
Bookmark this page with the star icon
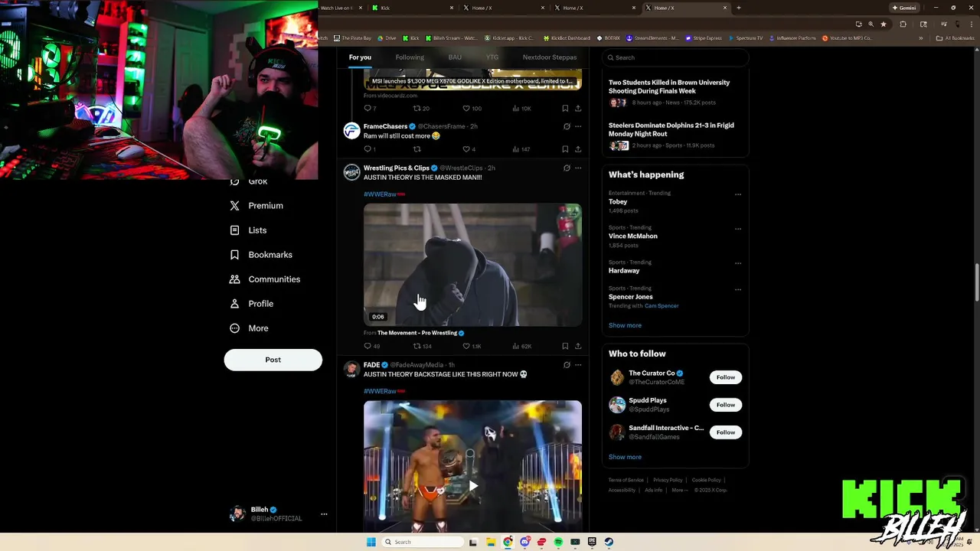[884, 24]
